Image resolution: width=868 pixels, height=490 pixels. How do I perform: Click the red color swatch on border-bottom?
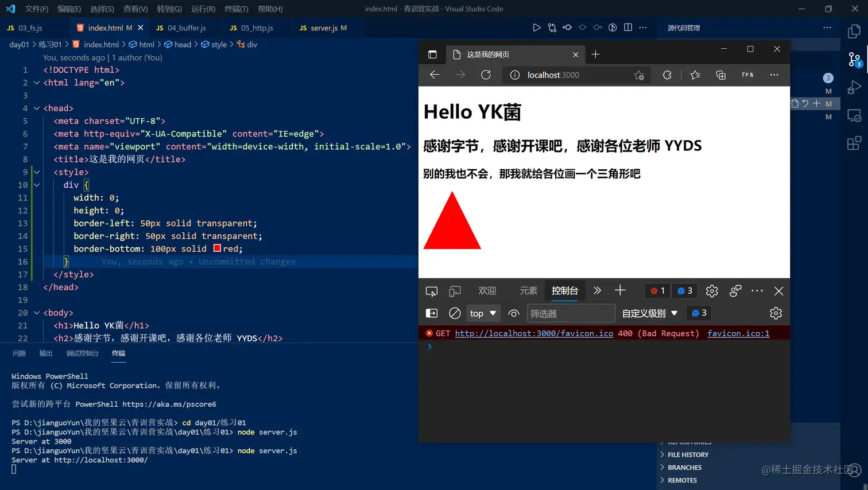pyautogui.click(x=218, y=248)
